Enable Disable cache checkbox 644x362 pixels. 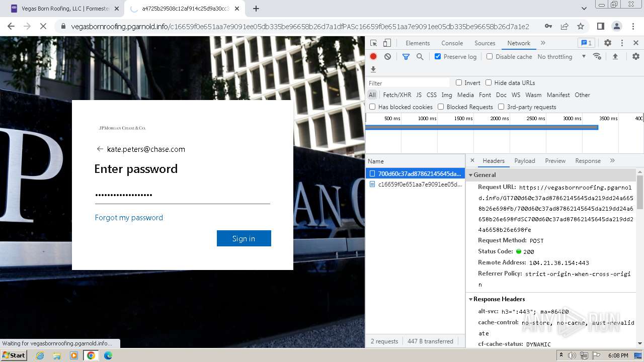[490, 56]
